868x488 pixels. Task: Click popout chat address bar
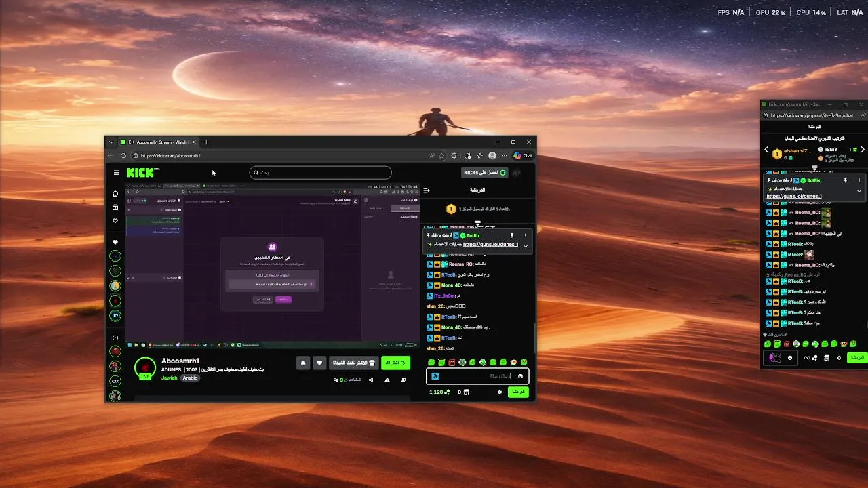(813, 115)
